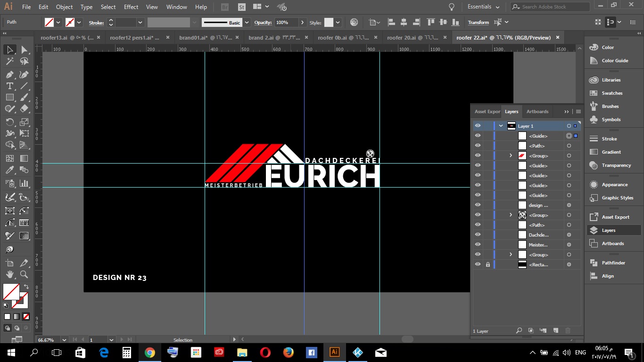Open the Stroke weight dropdown
The width and height of the screenshot is (644, 362).
(x=140, y=22)
